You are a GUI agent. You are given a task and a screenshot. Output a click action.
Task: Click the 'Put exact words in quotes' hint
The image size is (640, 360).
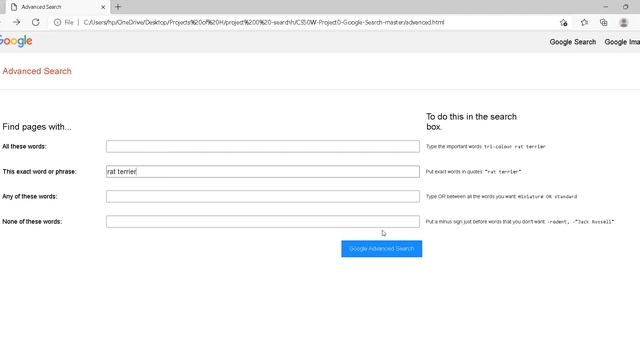click(x=473, y=172)
